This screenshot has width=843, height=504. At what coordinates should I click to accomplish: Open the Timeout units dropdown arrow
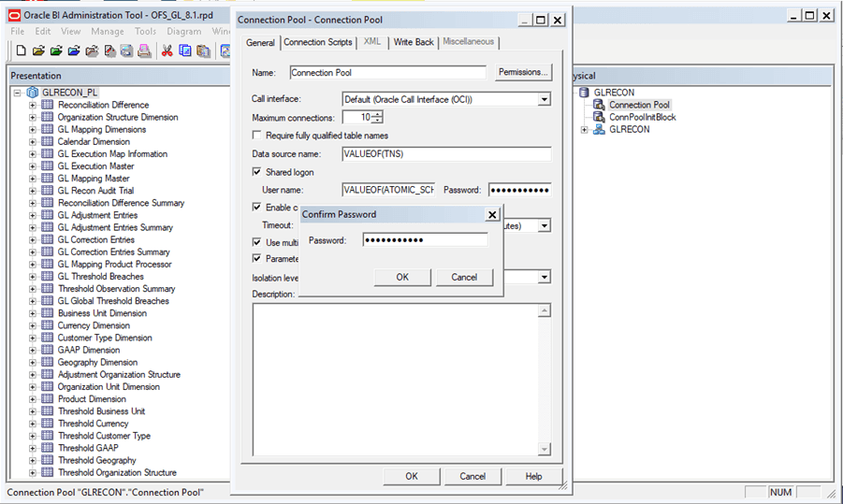click(545, 225)
